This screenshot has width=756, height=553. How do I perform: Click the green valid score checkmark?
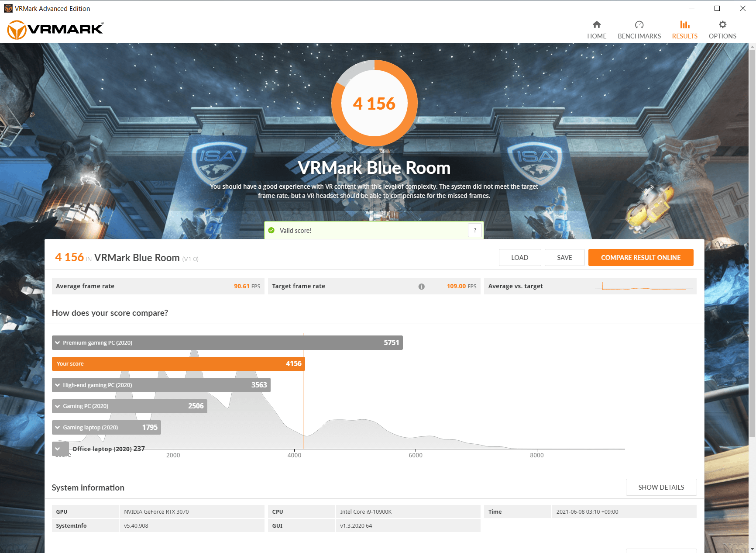click(x=271, y=230)
